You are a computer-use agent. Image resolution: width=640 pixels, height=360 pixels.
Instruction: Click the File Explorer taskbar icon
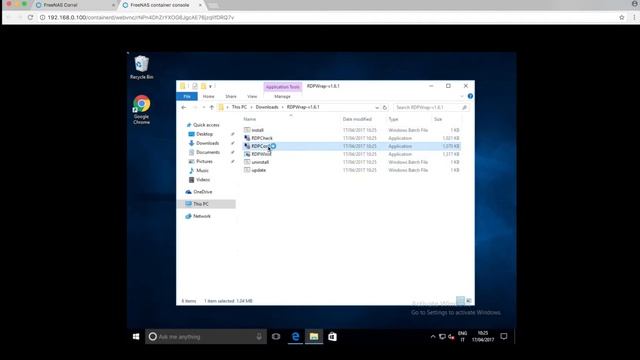[313, 336]
